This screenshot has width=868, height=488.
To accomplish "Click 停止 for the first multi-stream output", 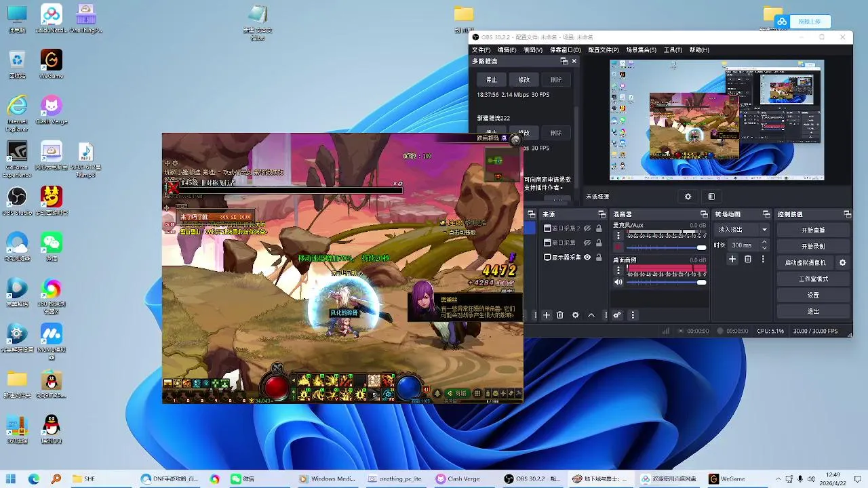I will click(x=492, y=79).
